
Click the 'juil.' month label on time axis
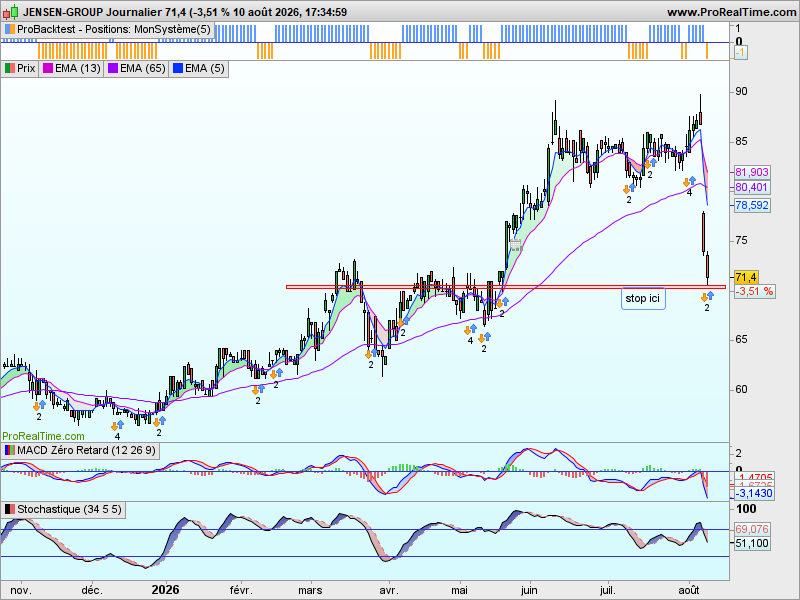coord(608,590)
